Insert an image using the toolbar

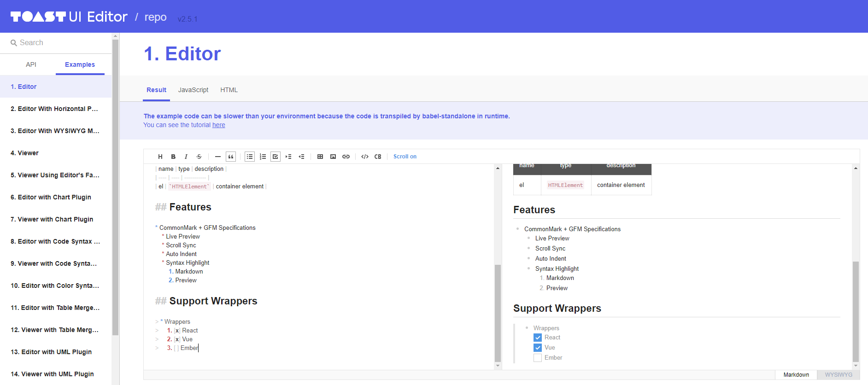[x=333, y=157]
